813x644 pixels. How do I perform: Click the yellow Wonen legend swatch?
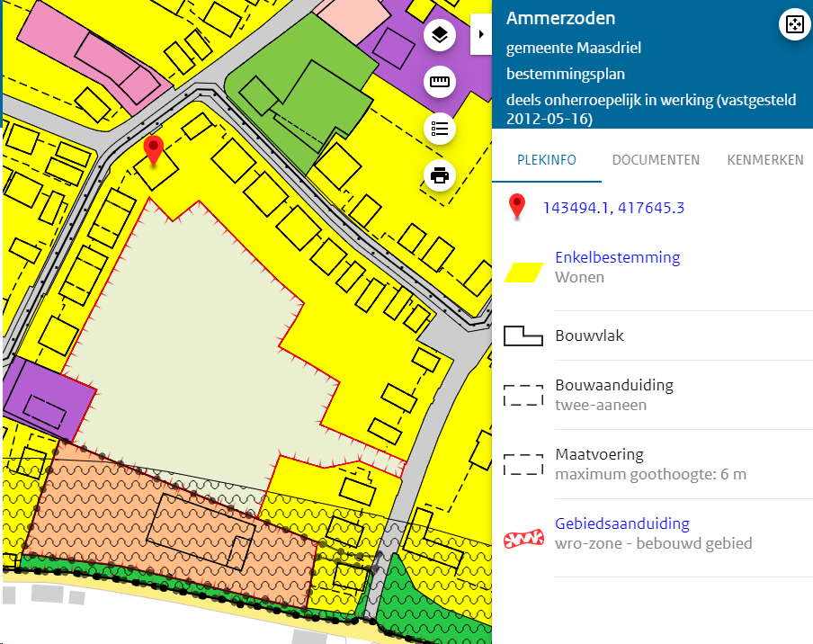(523, 273)
